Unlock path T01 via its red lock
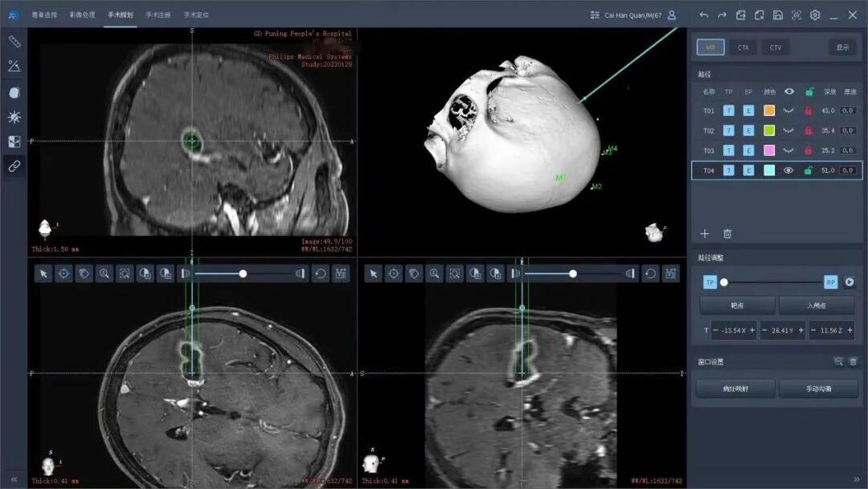Viewport: 868px width, 489px height. pos(809,111)
